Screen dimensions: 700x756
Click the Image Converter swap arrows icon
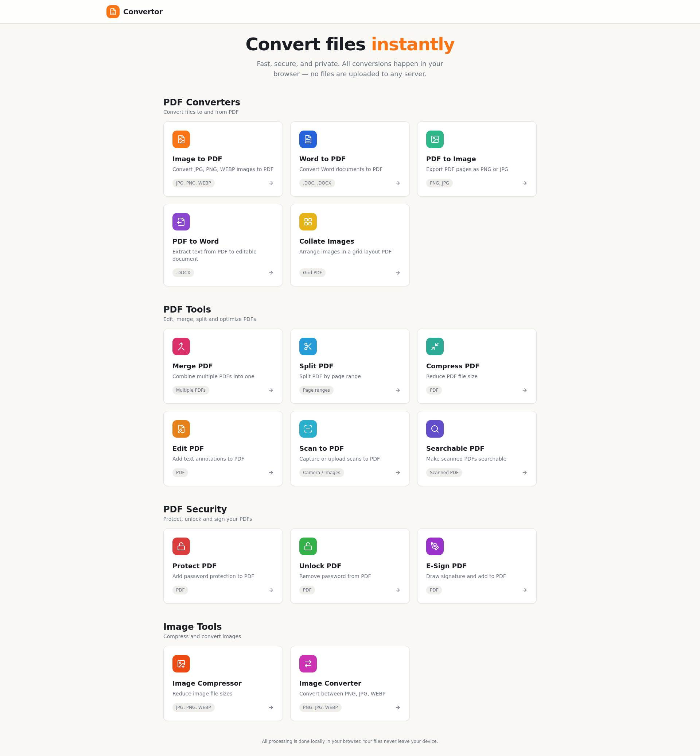pyautogui.click(x=308, y=664)
